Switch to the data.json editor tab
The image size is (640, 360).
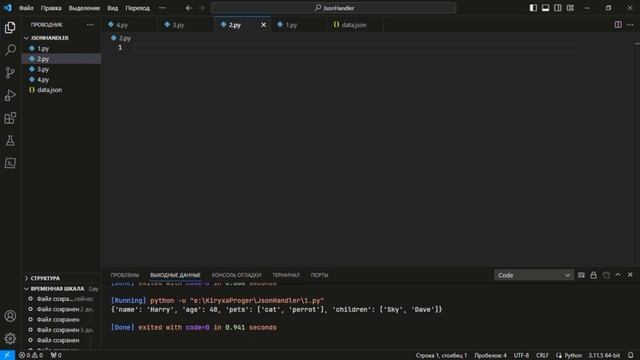[x=355, y=25]
